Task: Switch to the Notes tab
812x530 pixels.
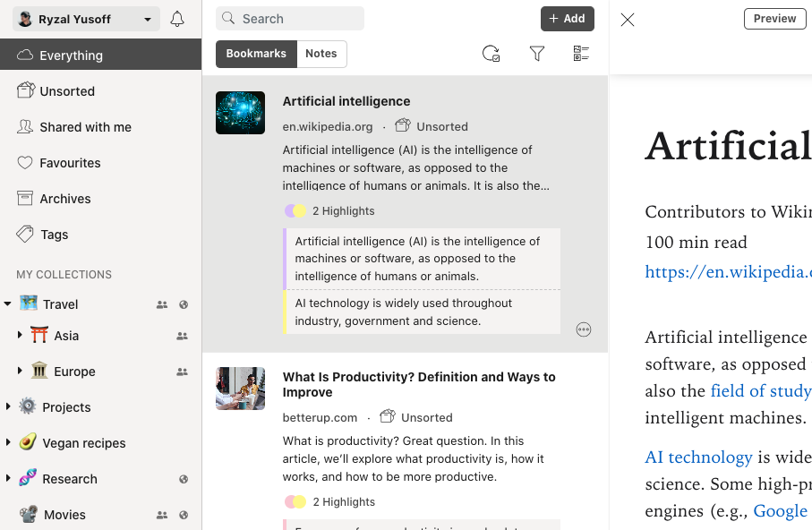Action: (x=321, y=54)
